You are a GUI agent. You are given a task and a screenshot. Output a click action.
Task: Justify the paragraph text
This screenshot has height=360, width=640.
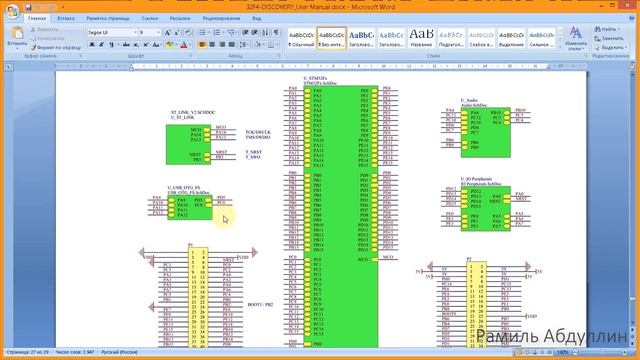pyautogui.click(x=231, y=44)
